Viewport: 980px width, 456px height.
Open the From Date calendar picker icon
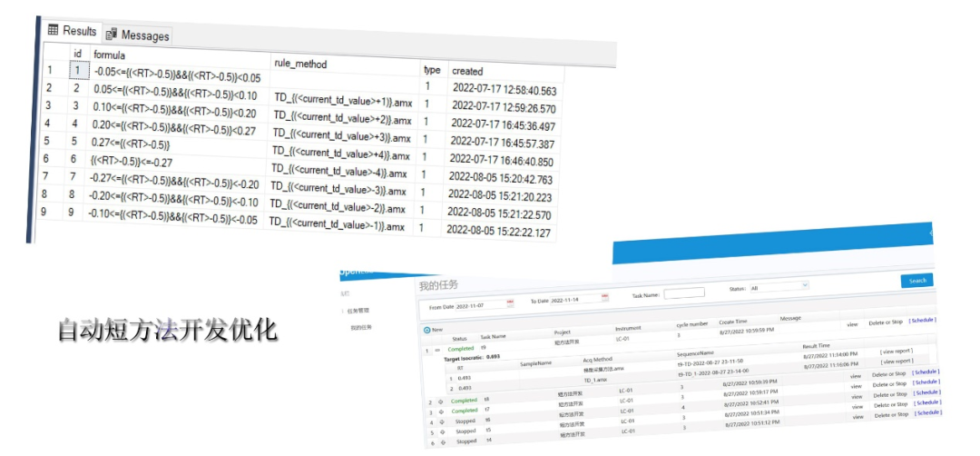[x=510, y=304]
